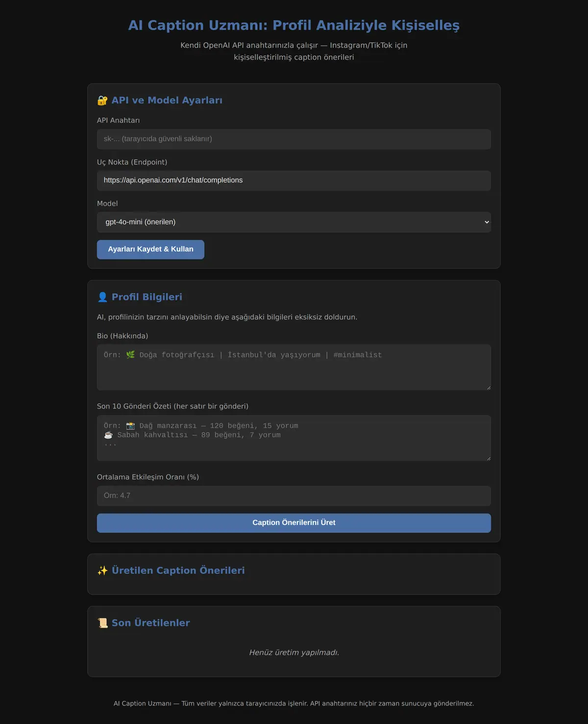Image resolution: width=588 pixels, height=724 pixels.
Task: Select the Ortalama Etkileşim Oranı input
Action: coord(294,496)
